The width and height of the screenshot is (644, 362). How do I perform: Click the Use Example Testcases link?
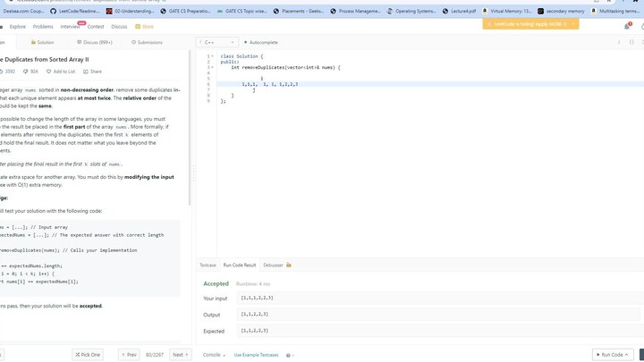[257, 355]
